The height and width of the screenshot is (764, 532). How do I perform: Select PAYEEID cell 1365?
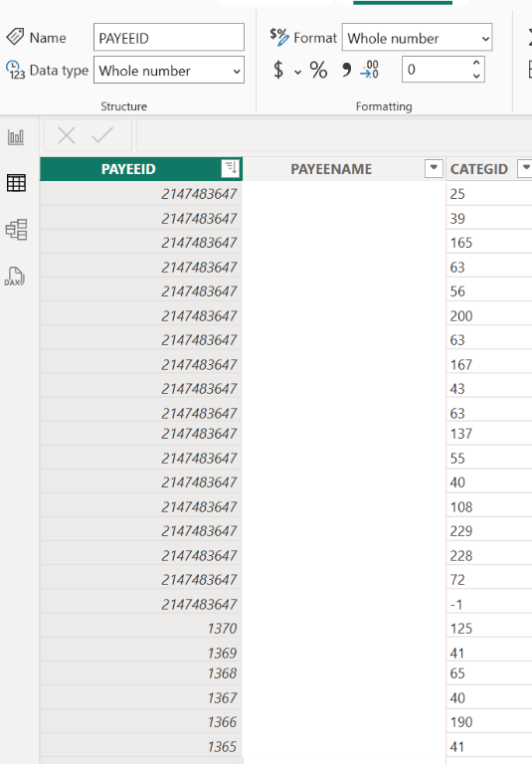pyautogui.click(x=141, y=746)
